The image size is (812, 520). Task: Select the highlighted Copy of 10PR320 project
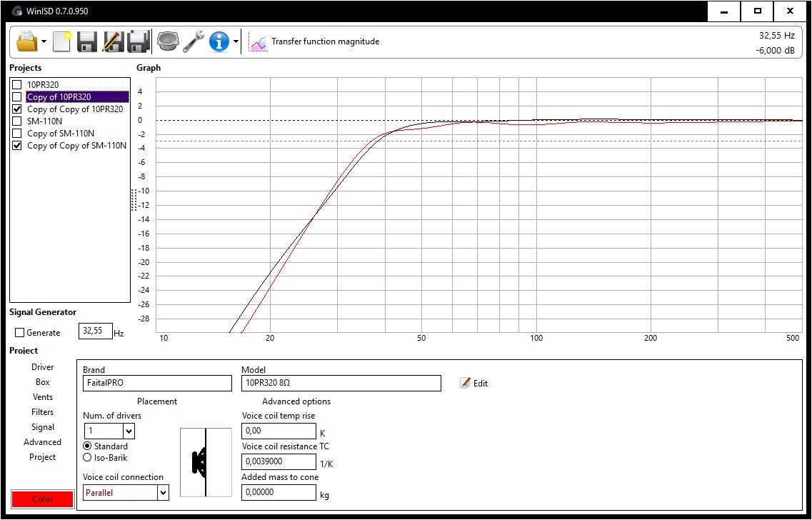click(x=77, y=97)
